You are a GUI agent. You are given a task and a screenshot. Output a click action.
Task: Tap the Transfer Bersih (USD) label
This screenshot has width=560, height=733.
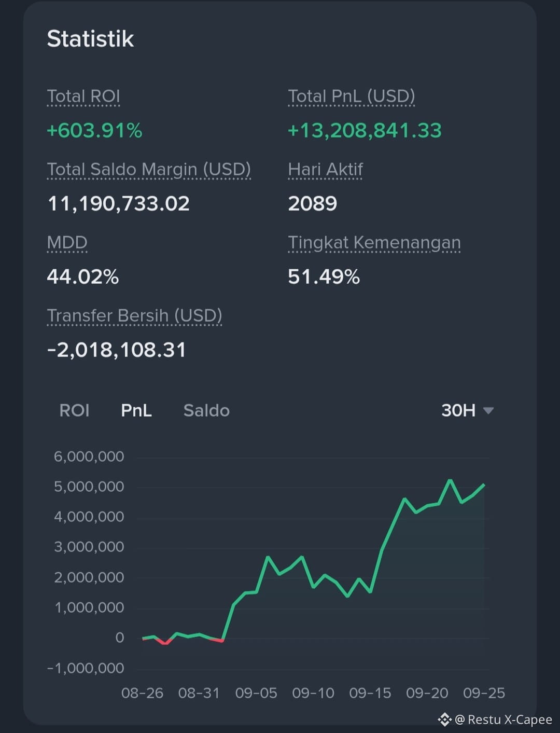click(134, 316)
